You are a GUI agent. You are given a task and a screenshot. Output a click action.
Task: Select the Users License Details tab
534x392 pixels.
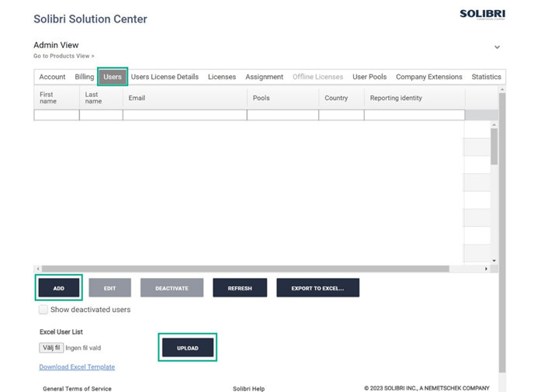(165, 77)
